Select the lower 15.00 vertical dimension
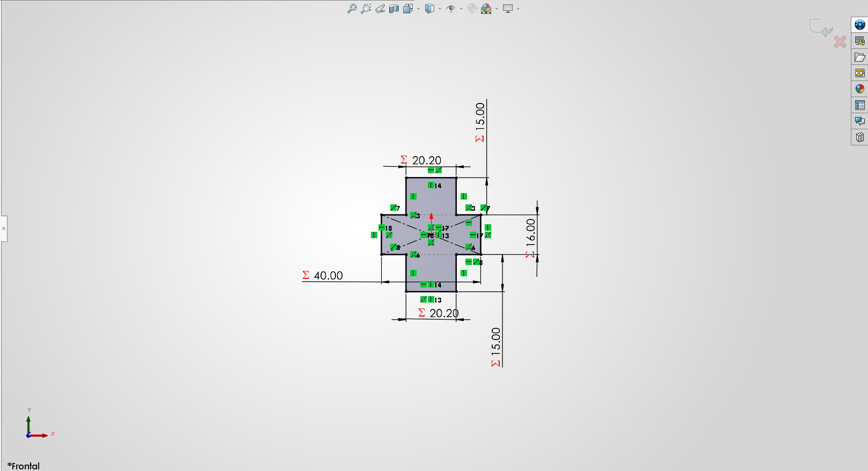868x471 pixels. pyautogui.click(x=495, y=341)
